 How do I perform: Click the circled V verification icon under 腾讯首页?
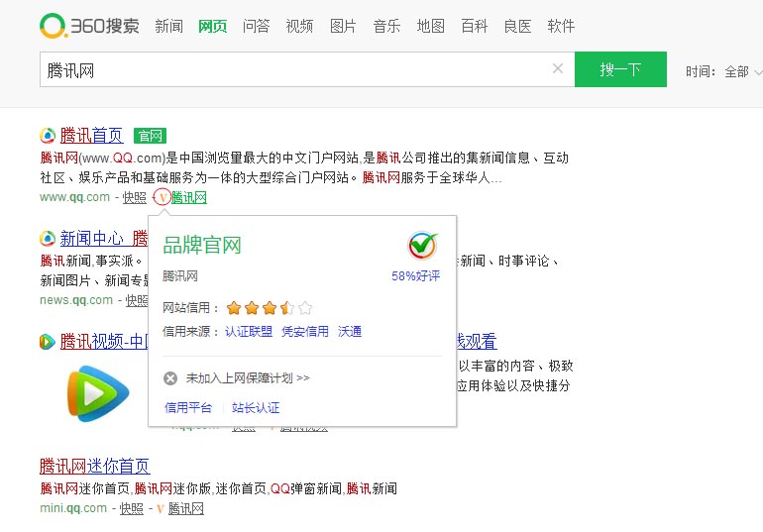(x=163, y=197)
